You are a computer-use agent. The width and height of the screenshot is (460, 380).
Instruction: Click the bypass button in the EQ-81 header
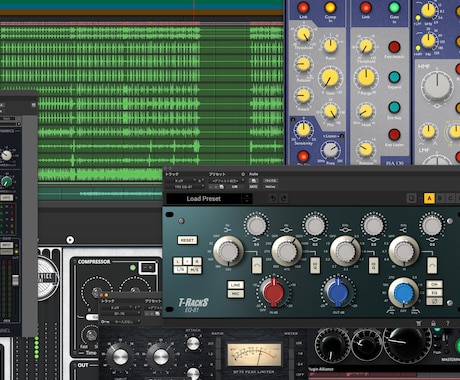click(270, 181)
